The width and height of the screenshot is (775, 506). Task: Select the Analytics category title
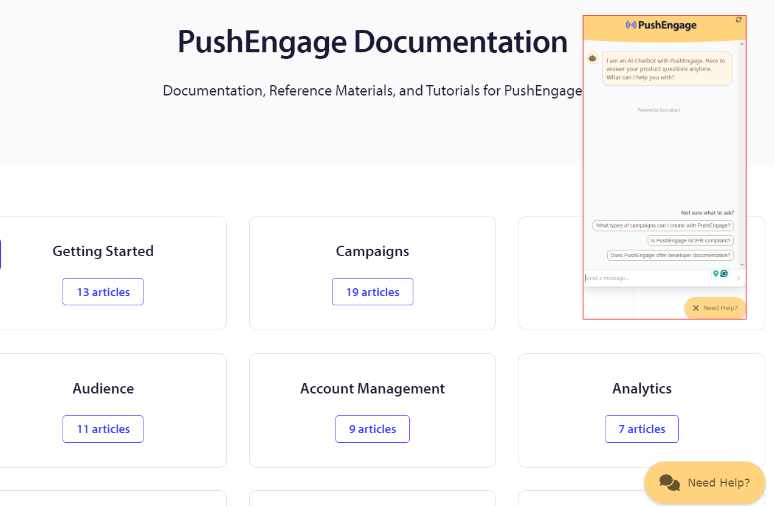click(642, 388)
